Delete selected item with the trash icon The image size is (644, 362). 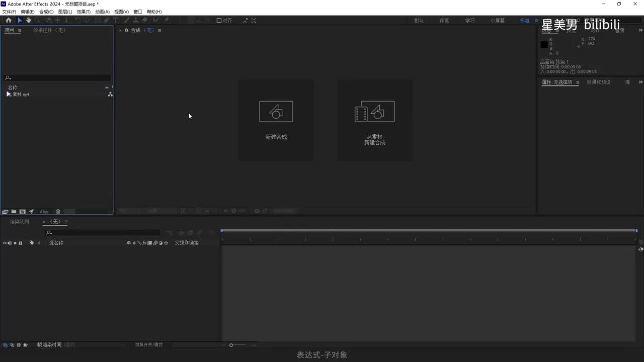coord(58,212)
